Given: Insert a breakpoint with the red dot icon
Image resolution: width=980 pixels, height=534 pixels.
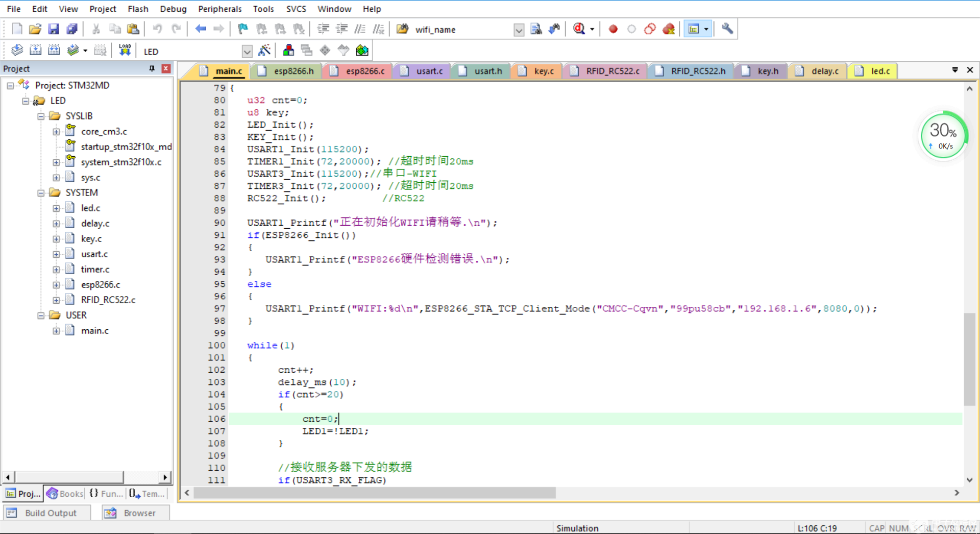Looking at the screenshot, I should 613,29.
